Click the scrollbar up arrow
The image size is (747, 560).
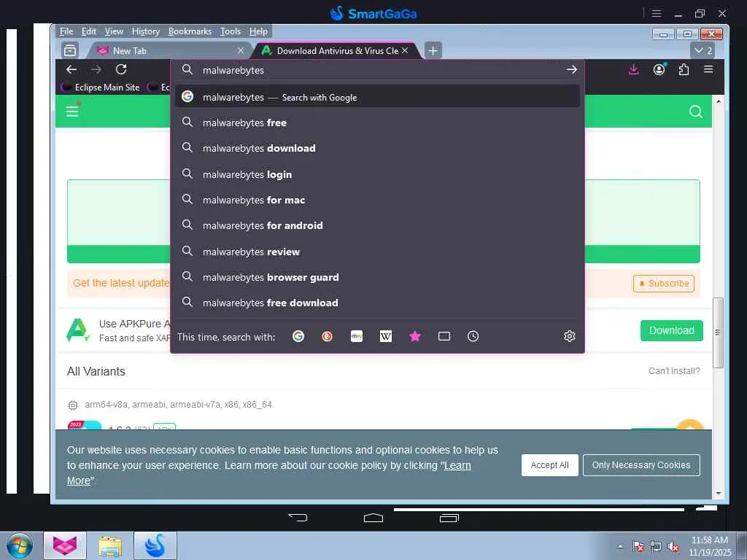coord(718,101)
